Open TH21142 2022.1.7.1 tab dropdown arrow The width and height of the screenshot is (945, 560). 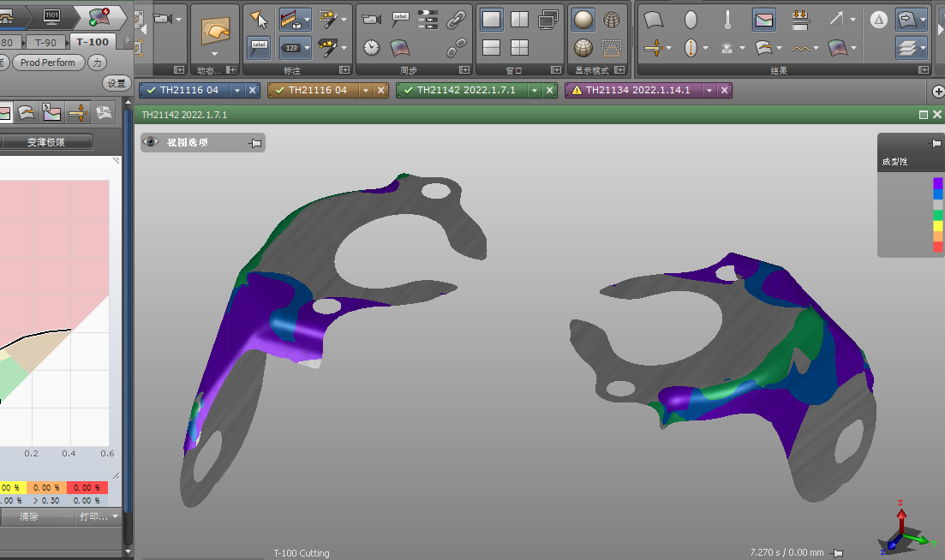(535, 90)
